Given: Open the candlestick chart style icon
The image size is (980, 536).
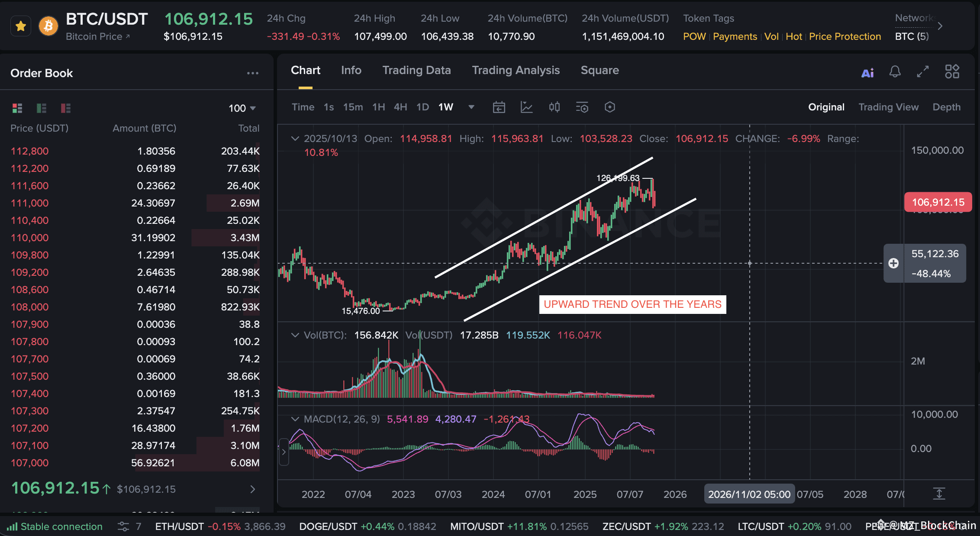Looking at the screenshot, I should [x=554, y=107].
